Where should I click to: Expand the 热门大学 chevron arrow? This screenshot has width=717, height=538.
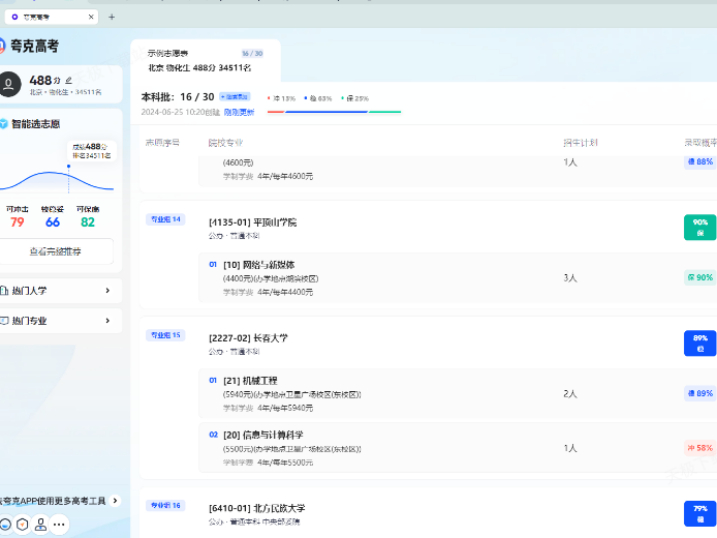(x=108, y=290)
